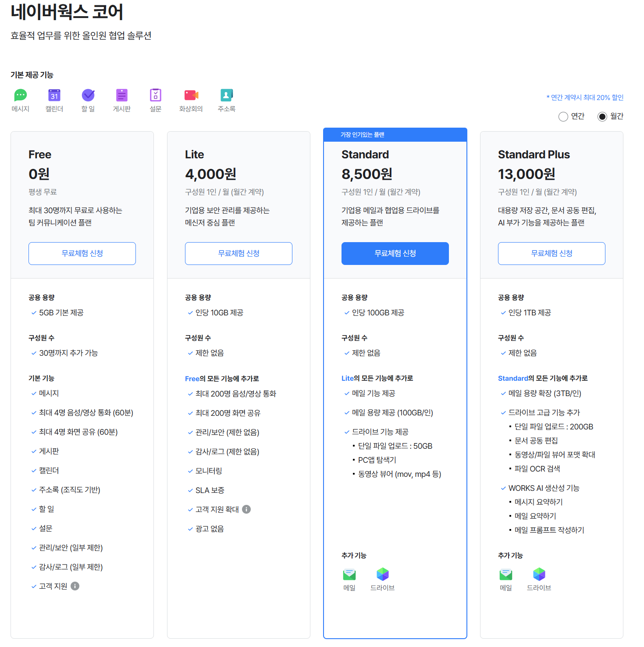Click the 0원 price text
Viewport: 644px width, 647px height.
[39, 174]
